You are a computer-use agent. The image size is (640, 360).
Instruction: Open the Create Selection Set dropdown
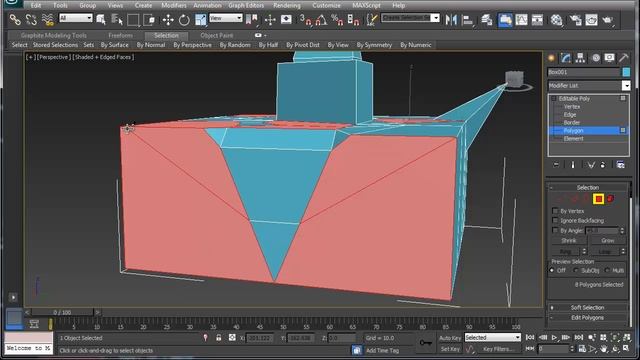[x=411, y=18]
